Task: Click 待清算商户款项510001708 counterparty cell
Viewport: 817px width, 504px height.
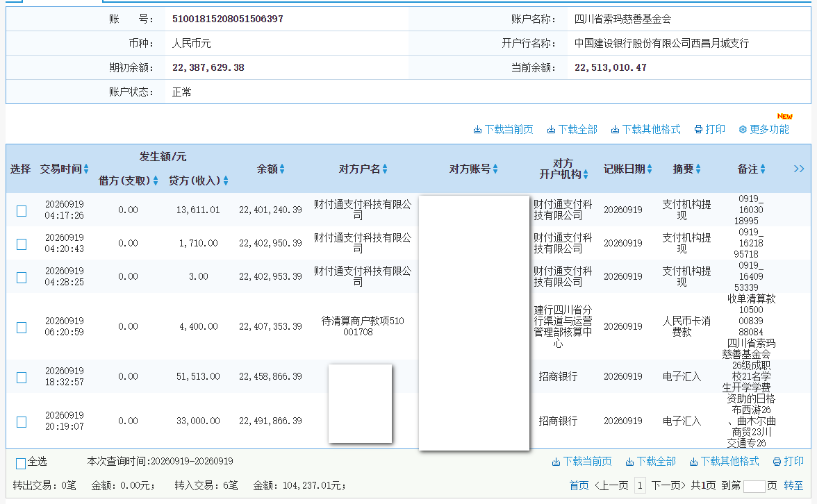Action: coord(362,326)
